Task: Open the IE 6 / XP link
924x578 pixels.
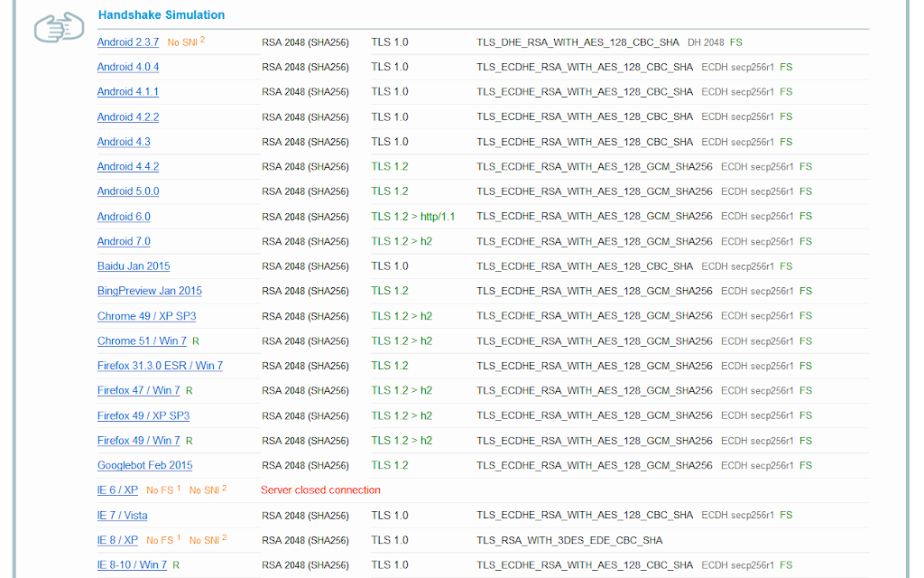Action: click(x=118, y=490)
